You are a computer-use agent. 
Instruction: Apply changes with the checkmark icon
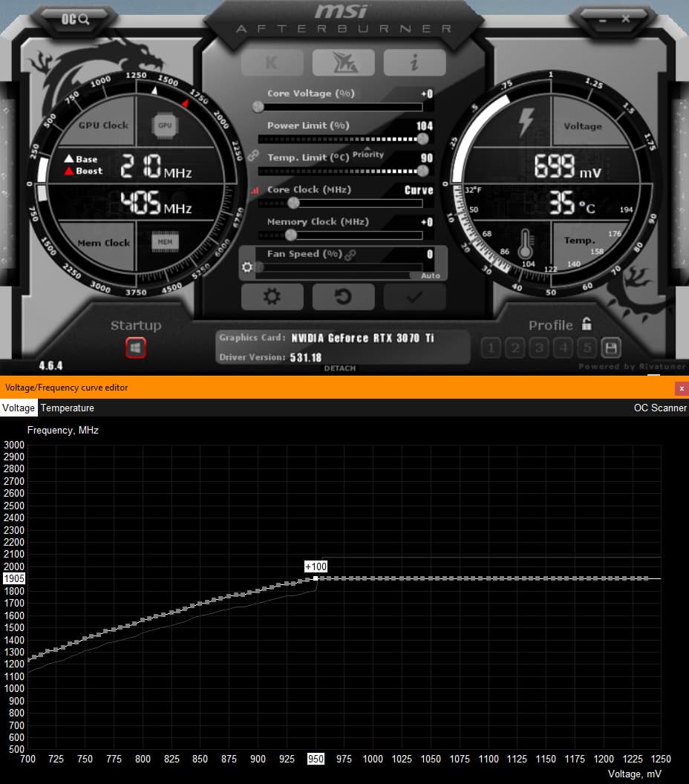(x=414, y=296)
